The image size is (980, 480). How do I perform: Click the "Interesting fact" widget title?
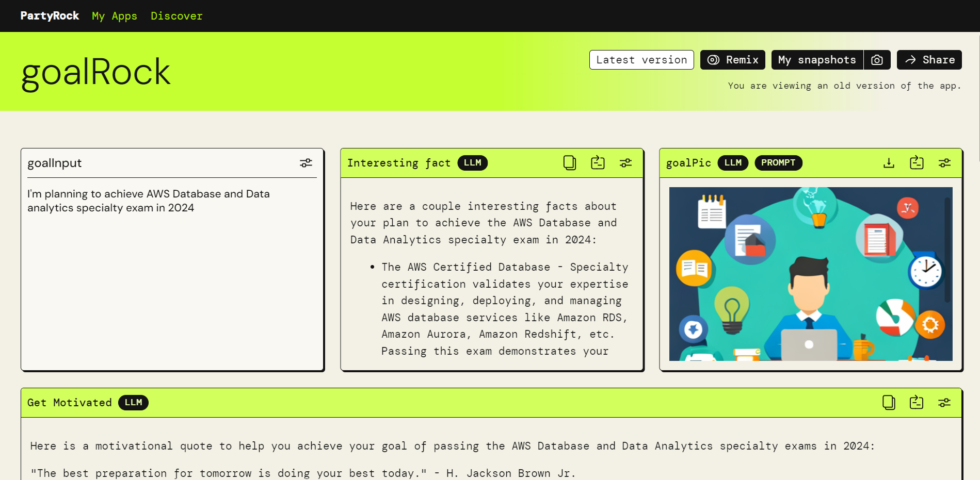[x=399, y=163]
